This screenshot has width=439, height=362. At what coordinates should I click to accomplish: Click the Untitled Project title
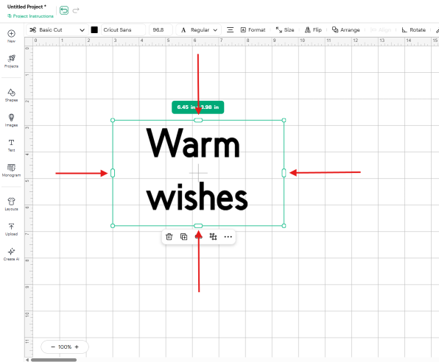[x=27, y=7]
